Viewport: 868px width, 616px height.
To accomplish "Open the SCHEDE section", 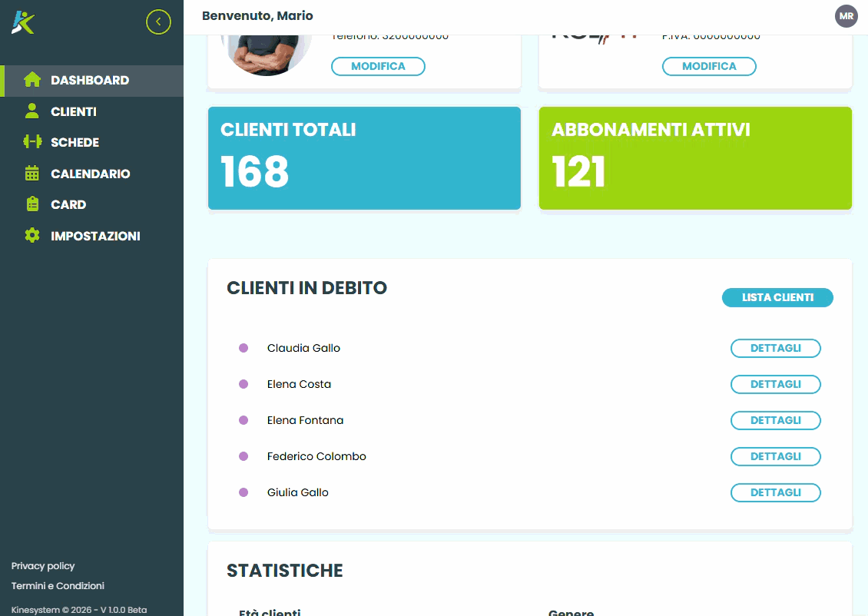I will click(92, 143).
